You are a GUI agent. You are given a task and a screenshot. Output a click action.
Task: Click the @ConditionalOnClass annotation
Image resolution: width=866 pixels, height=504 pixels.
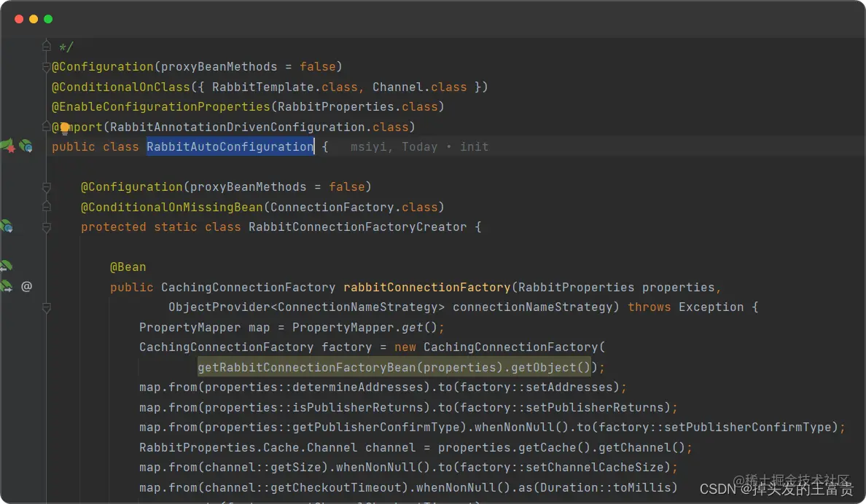click(x=121, y=87)
